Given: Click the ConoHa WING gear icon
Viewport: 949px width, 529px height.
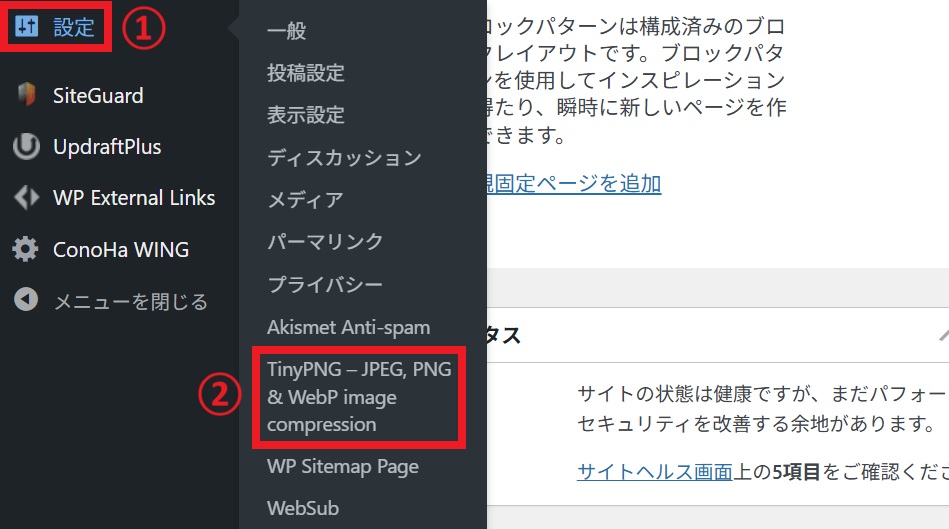Looking at the screenshot, I should tap(25, 249).
